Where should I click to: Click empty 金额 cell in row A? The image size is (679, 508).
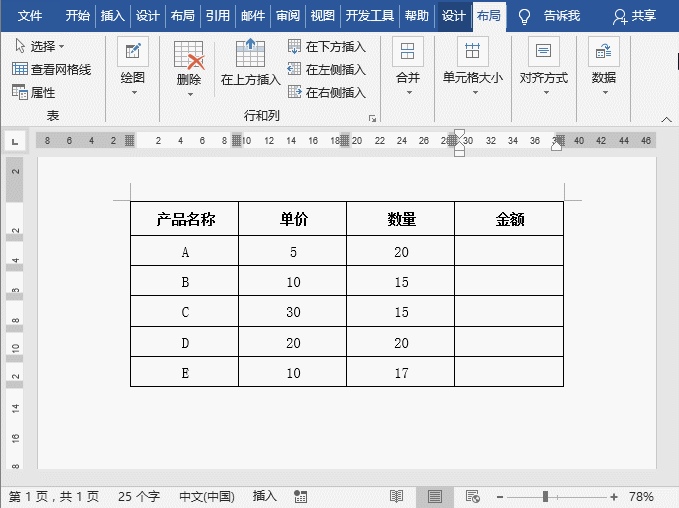[509, 251]
